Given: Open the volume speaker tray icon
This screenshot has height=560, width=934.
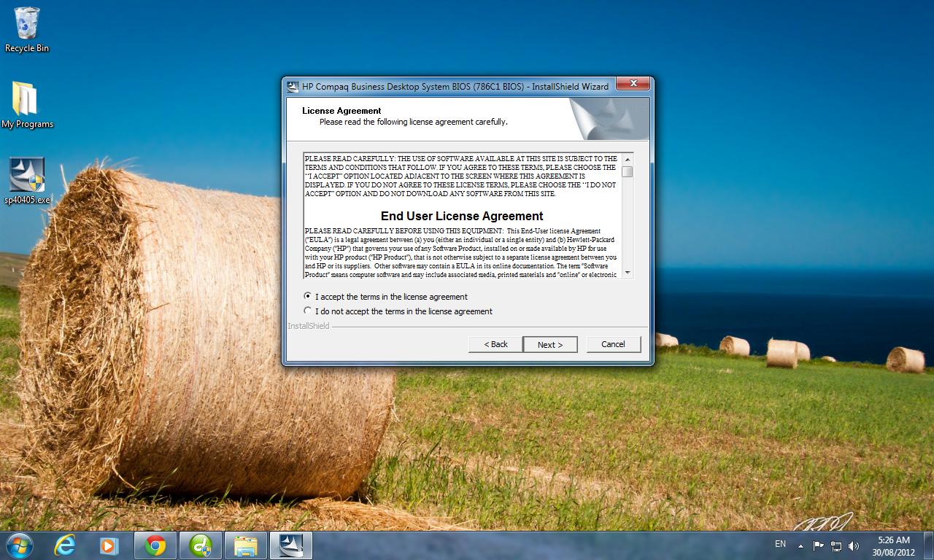Looking at the screenshot, I should pos(854,545).
